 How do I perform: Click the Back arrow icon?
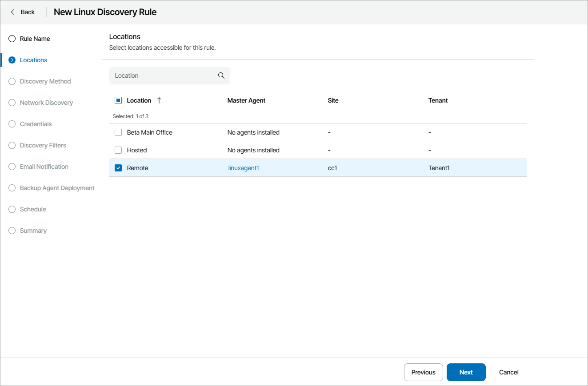point(12,12)
